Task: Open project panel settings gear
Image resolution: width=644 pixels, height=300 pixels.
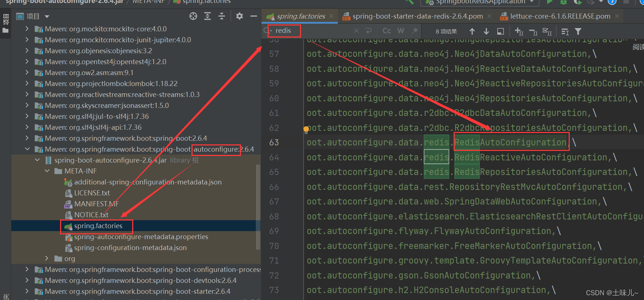Action: point(239,16)
